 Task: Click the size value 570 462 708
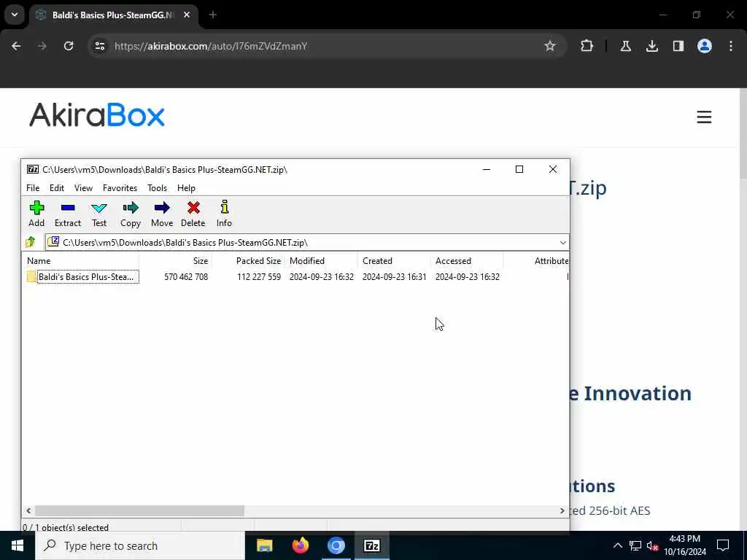tap(186, 276)
